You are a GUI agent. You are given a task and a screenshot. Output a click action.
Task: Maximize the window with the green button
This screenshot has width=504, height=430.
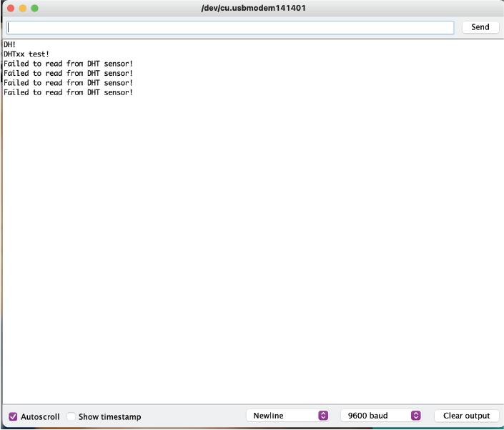tap(35, 9)
